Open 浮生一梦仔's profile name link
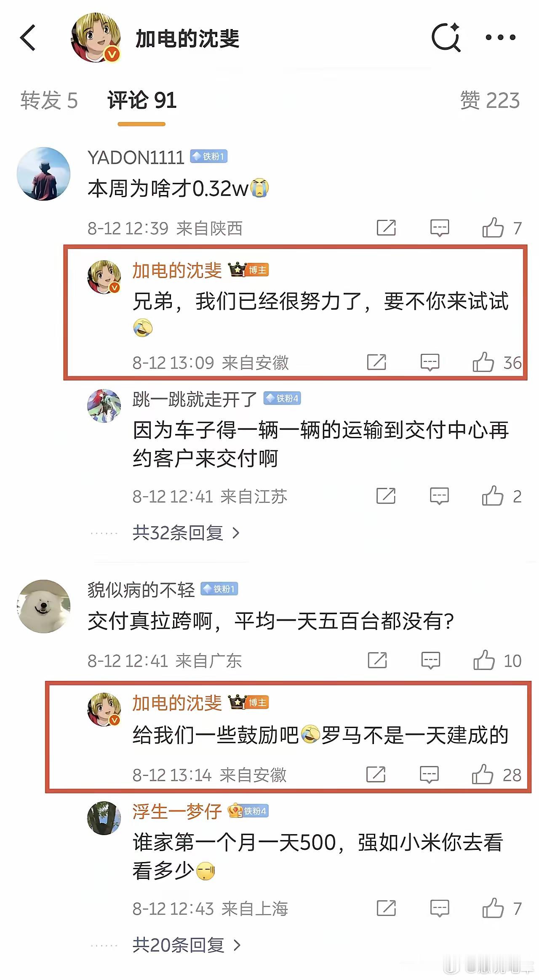 177,811
